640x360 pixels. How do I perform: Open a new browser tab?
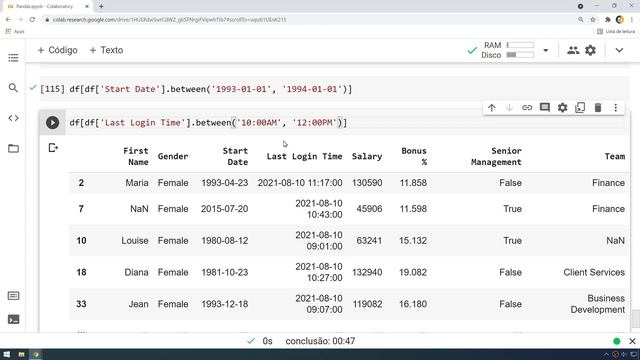[101, 6]
